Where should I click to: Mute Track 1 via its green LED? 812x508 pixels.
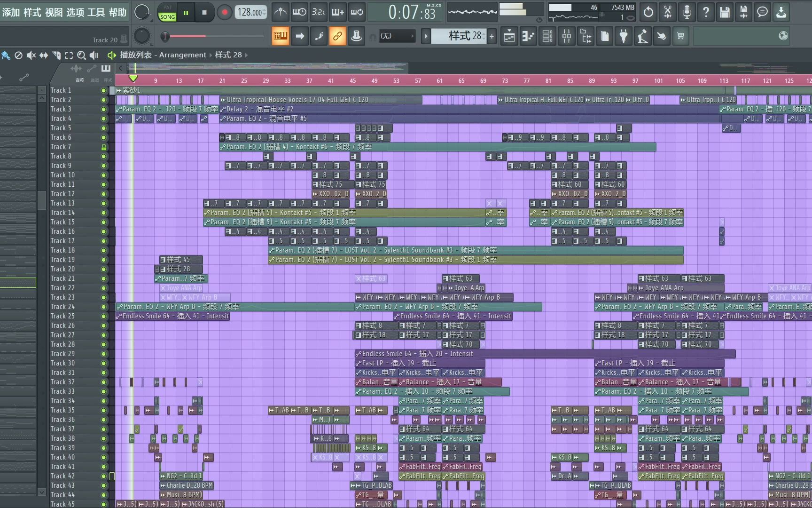click(103, 90)
